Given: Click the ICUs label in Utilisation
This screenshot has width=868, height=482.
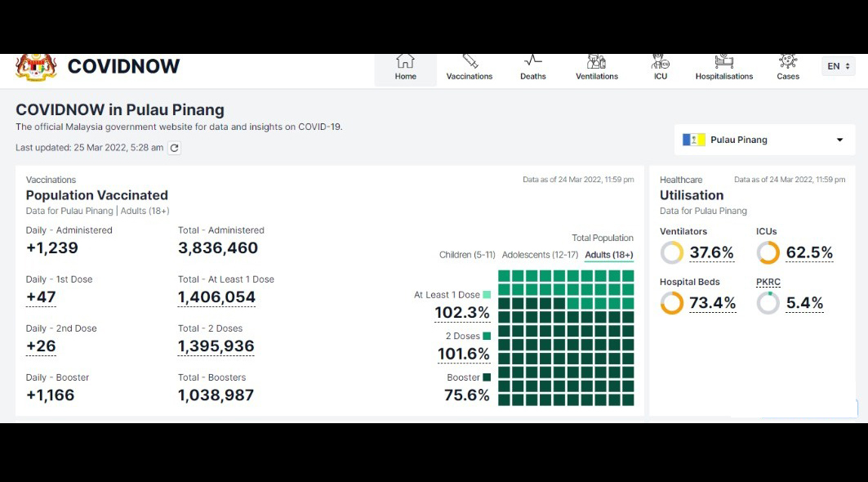Looking at the screenshot, I should click(767, 231).
